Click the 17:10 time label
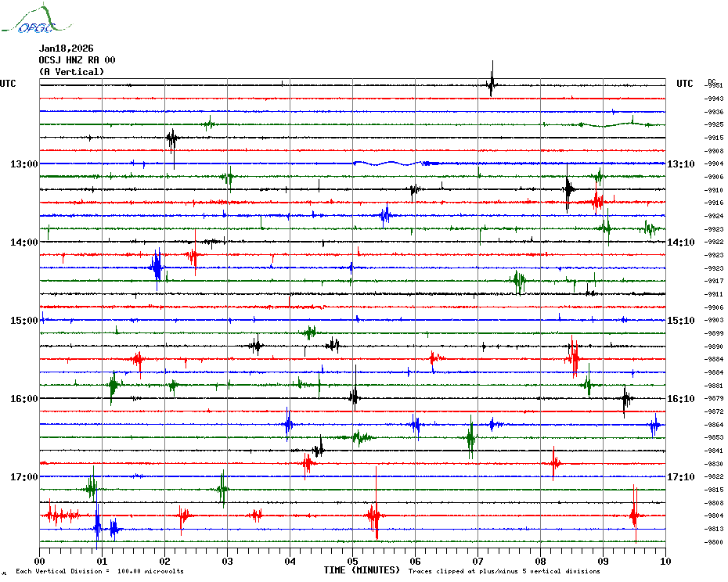728x582 pixels. click(x=681, y=477)
